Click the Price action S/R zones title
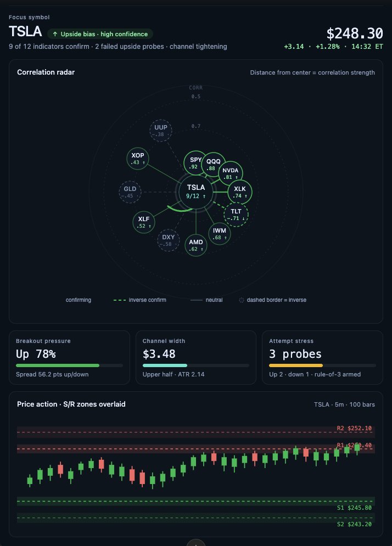392x546 pixels. pos(71,404)
